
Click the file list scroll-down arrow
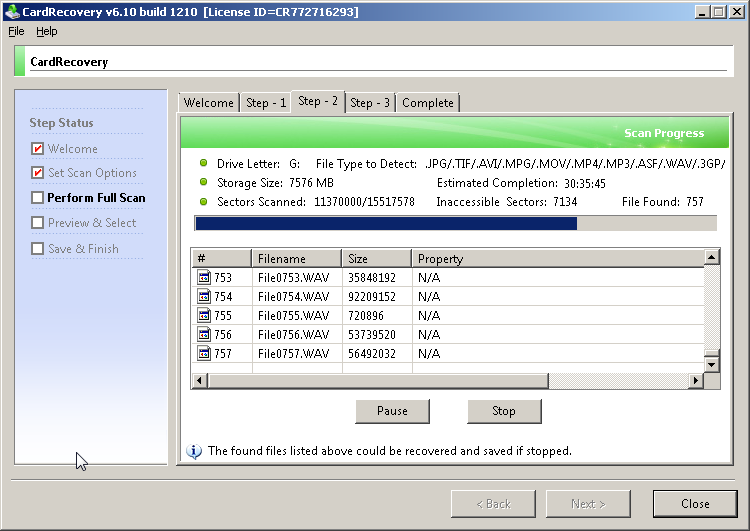pyautogui.click(x=712, y=365)
